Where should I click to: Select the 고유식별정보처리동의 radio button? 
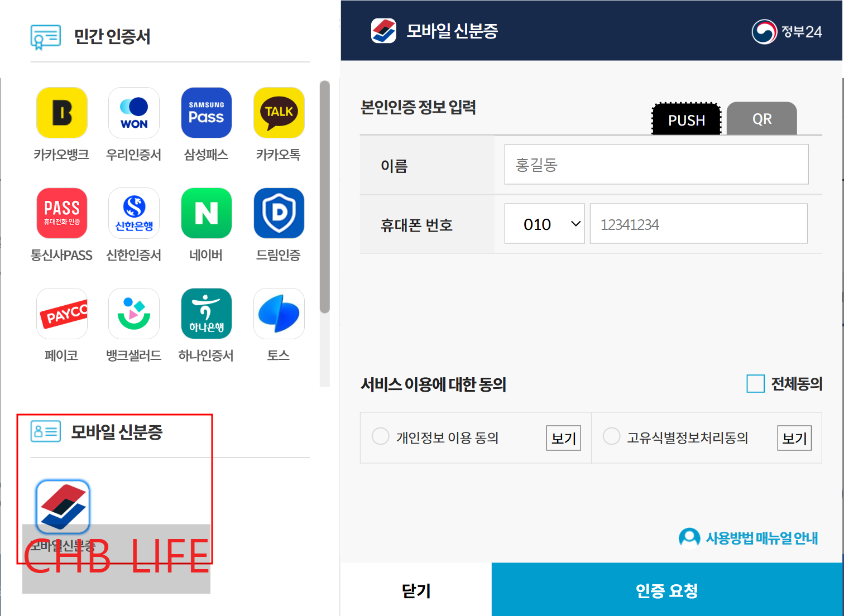tap(612, 436)
